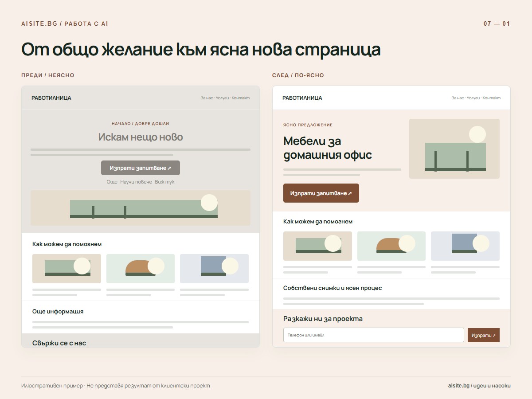Click 'РАБОТИЛНИЦА' logo in after mockup
The width and height of the screenshot is (532, 399).
[302, 98]
